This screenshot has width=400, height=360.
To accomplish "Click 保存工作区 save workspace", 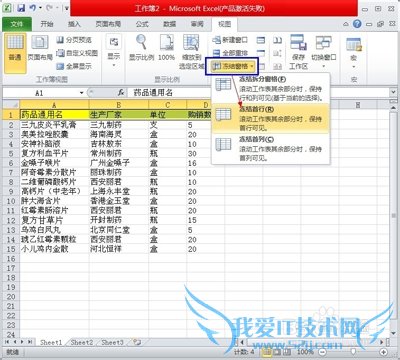I will point(298,52).
